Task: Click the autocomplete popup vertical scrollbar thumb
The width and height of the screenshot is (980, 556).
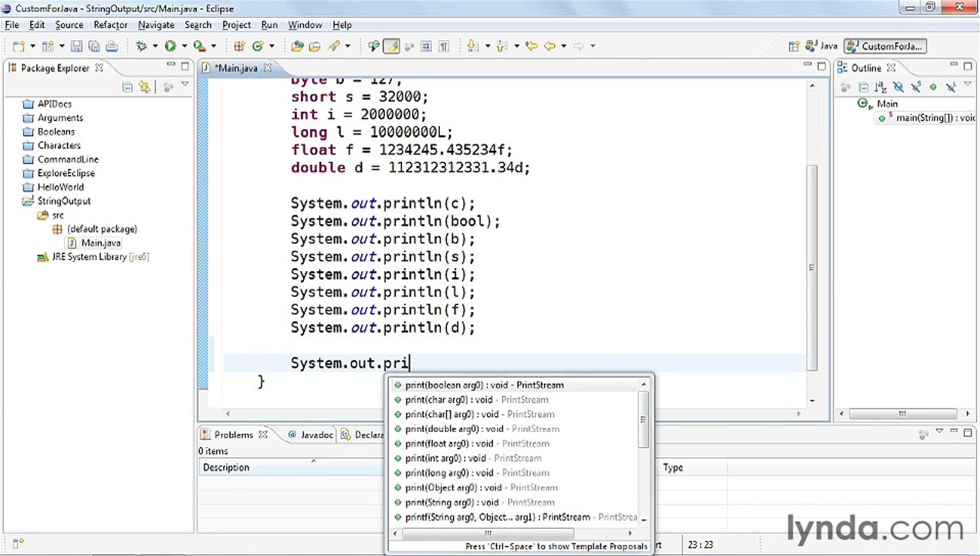Action: 644,420
